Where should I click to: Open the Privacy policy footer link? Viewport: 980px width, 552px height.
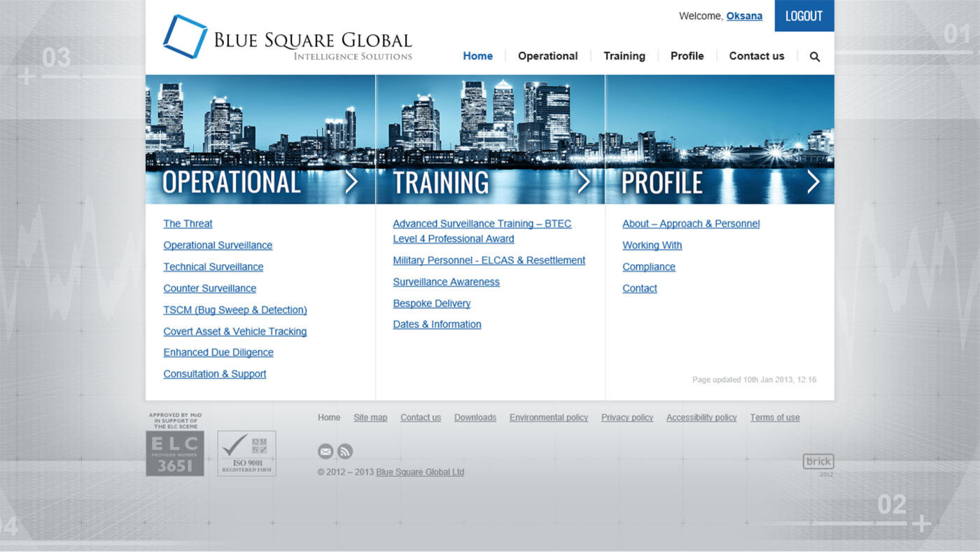coord(627,418)
